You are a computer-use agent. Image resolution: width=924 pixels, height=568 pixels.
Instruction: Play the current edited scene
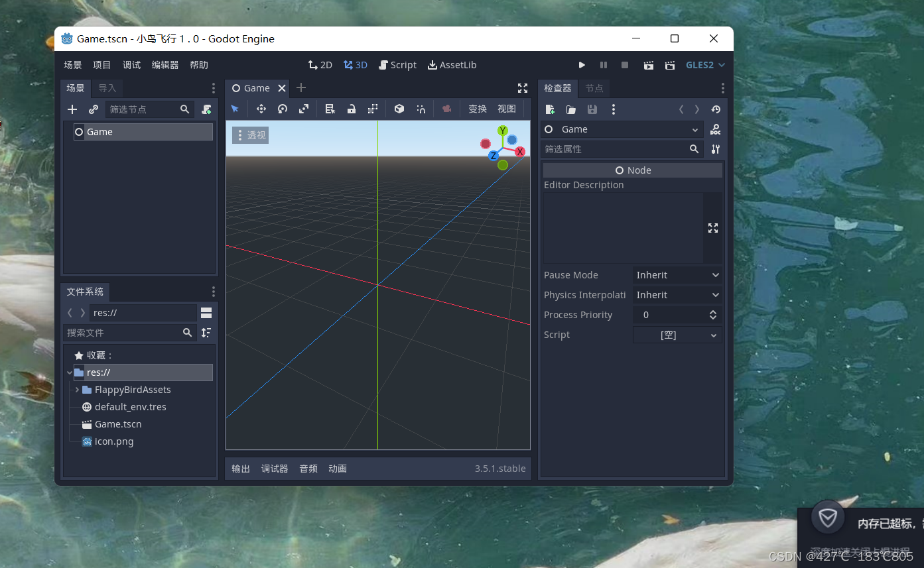[x=648, y=65]
